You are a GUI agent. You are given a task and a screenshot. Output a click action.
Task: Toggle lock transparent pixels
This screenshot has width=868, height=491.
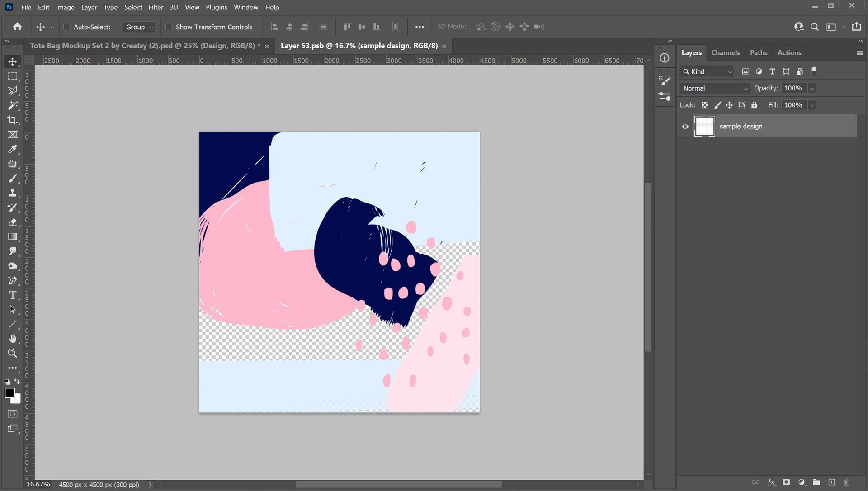[705, 105]
